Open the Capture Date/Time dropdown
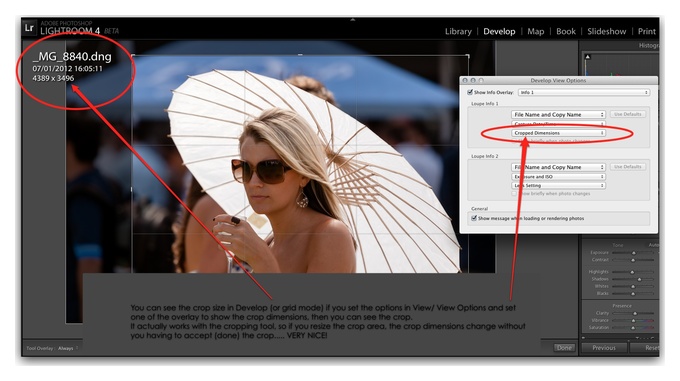 [558, 124]
